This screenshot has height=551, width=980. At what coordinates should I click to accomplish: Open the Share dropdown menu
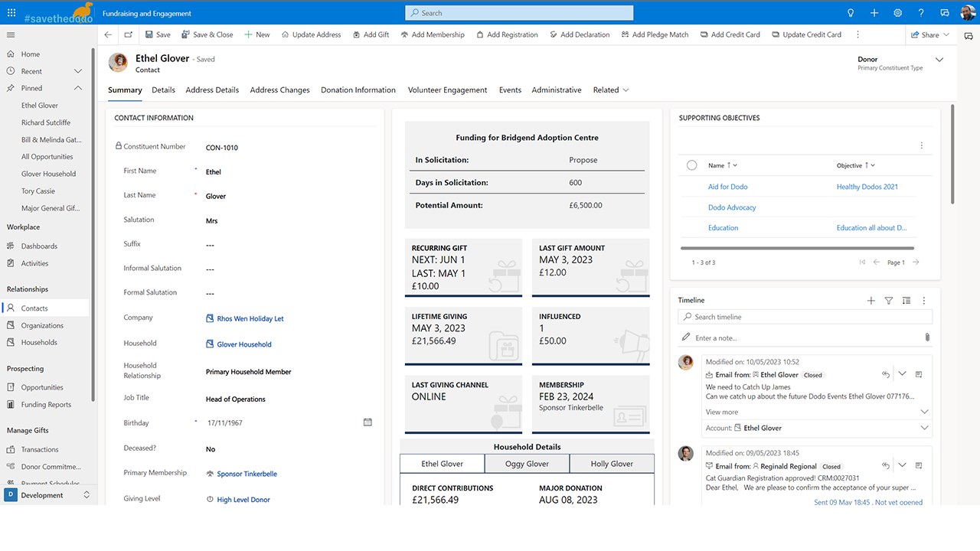click(x=929, y=34)
